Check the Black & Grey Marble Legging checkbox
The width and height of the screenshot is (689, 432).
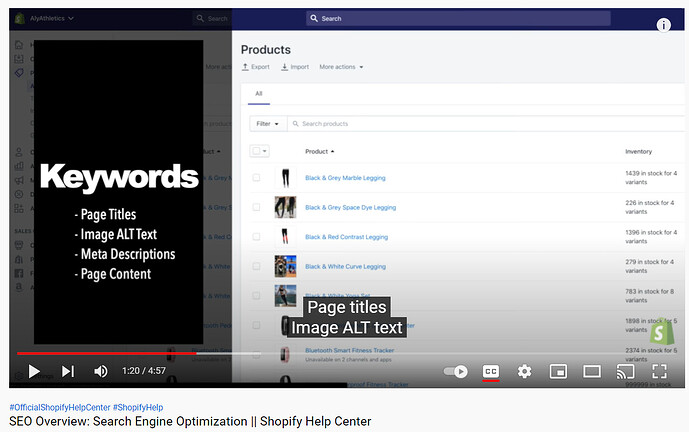coord(256,178)
